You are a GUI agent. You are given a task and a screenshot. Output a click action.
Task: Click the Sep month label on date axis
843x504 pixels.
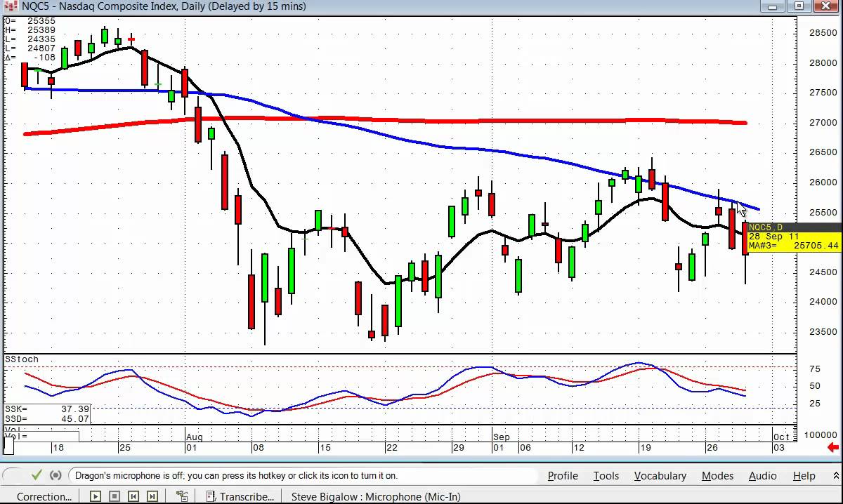click(x=502, y=437)
